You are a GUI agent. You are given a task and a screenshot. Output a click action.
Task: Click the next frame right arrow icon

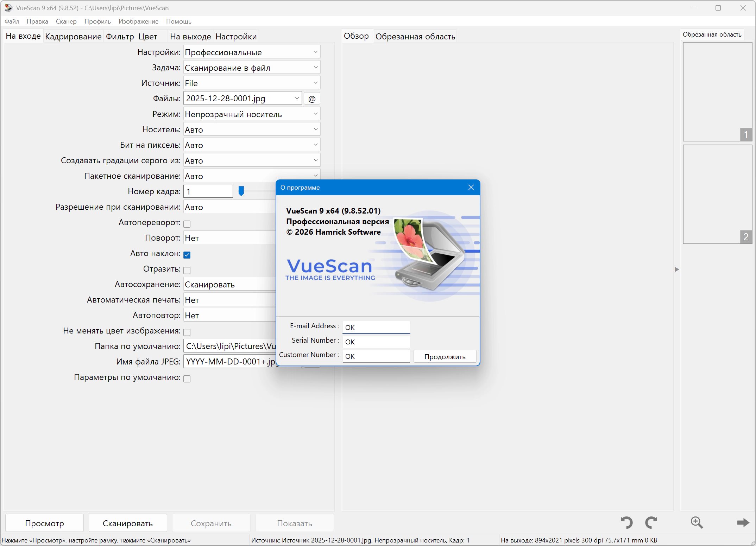[743, 522]
